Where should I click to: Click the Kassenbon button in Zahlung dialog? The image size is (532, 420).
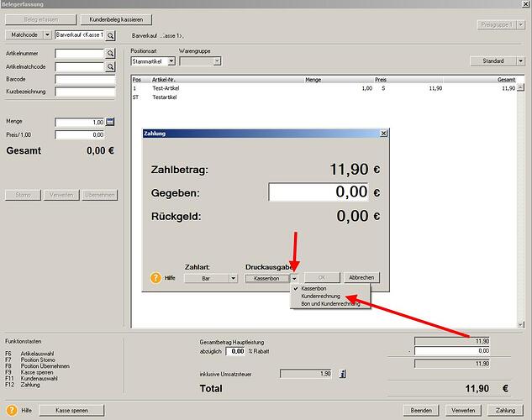coord(267,278)
